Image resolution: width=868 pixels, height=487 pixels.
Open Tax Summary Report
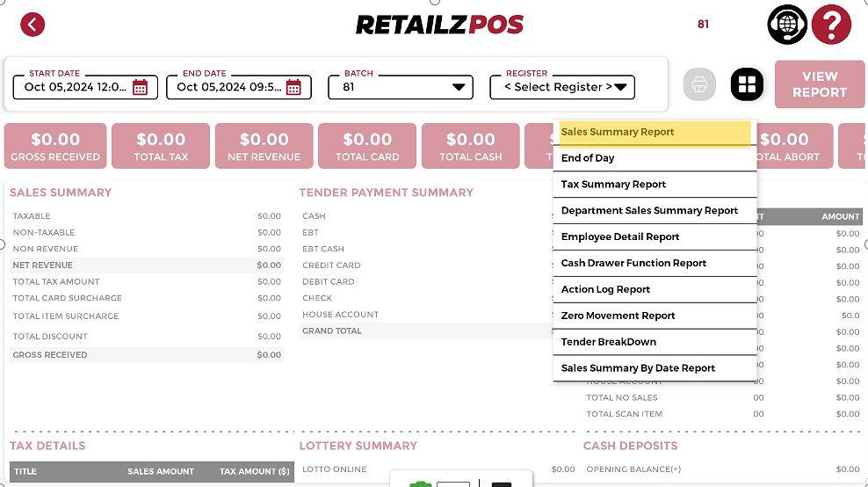tap(655, 185)
